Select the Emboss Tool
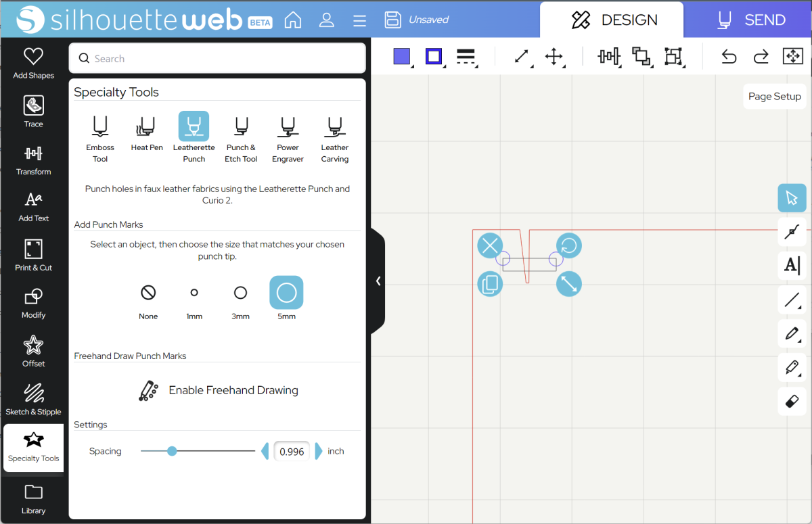This screenshot has width=812, height=524. coord(100,139)
